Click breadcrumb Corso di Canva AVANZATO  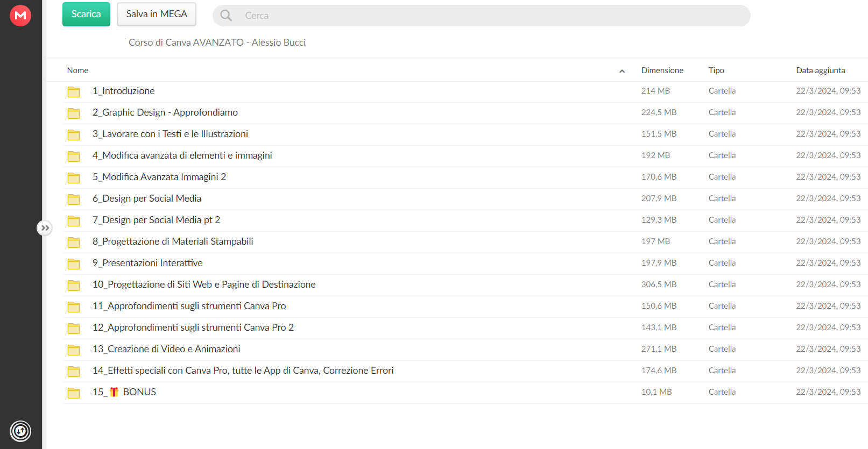(x=217, y=42)
